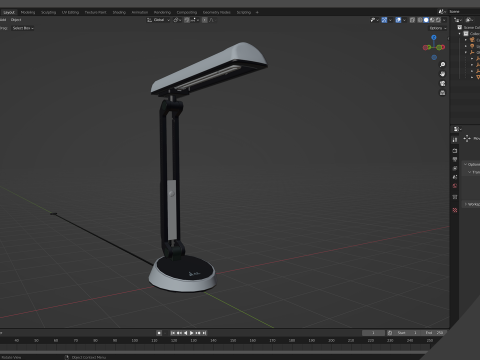Open the outliner display mode dropdown
480x360 pixels.
(x=458, y=20)
